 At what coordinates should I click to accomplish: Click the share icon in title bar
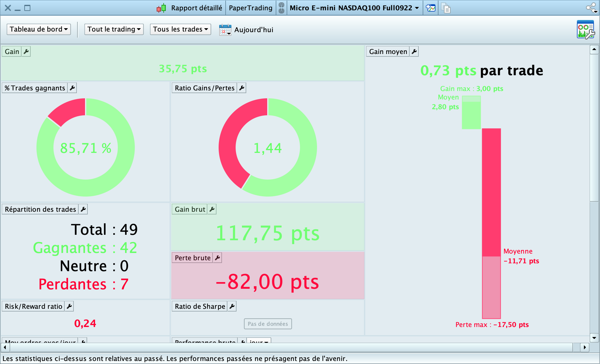coord(591,8)
